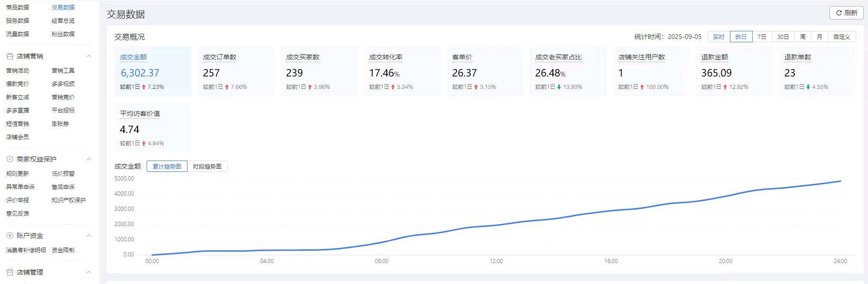
Task: Select the 成交买家数 metric card
Action: tap(319, 71)
